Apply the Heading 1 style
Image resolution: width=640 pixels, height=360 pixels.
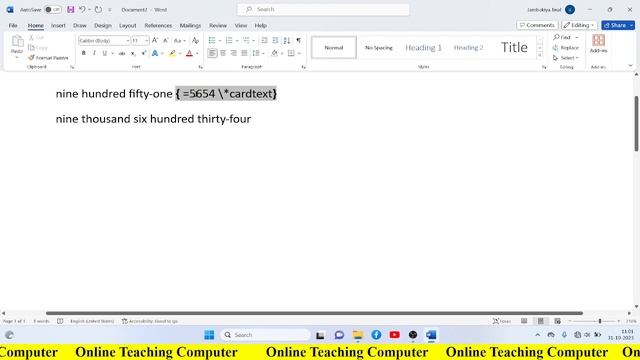click(423, 47)
